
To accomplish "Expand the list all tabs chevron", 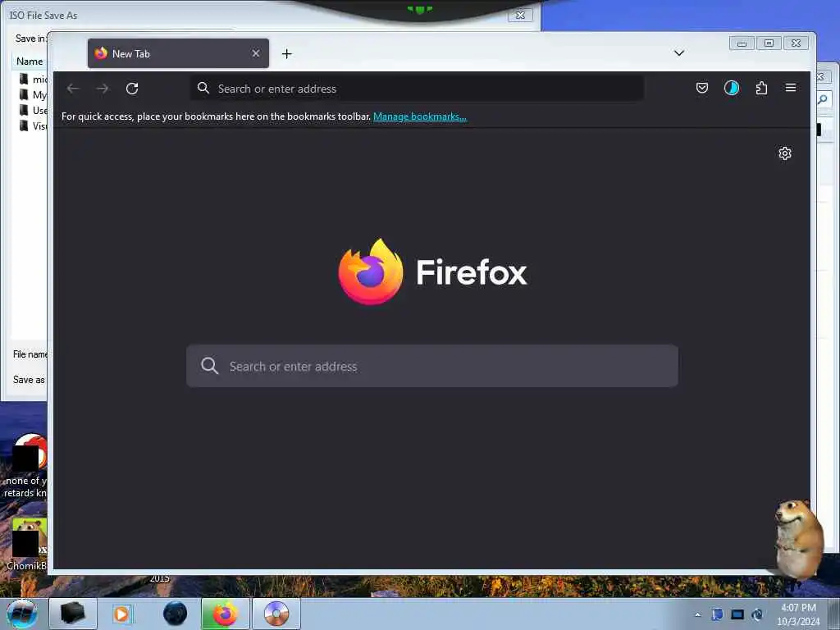I will coord(678,53).
